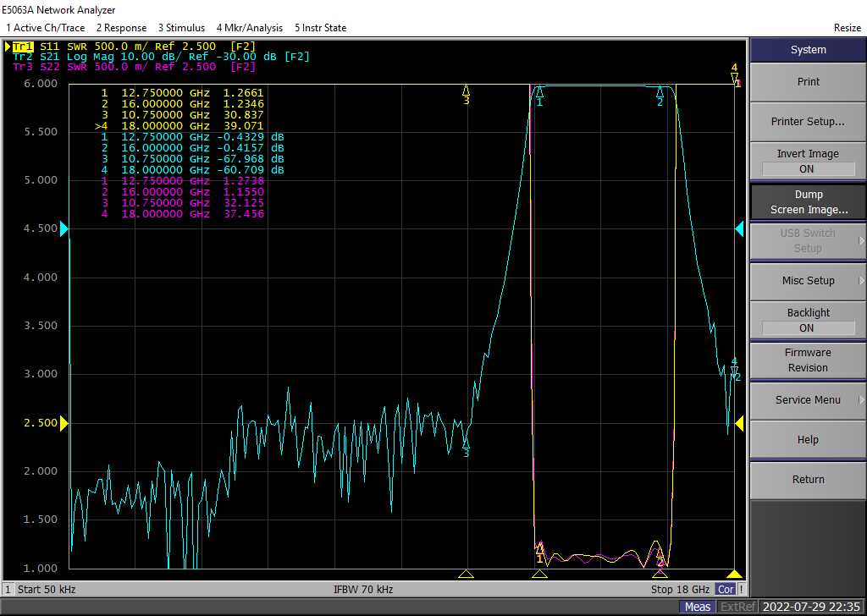Expand the Misc Setup submenu
Screen dimensions: 867x616
click(808, 281)
